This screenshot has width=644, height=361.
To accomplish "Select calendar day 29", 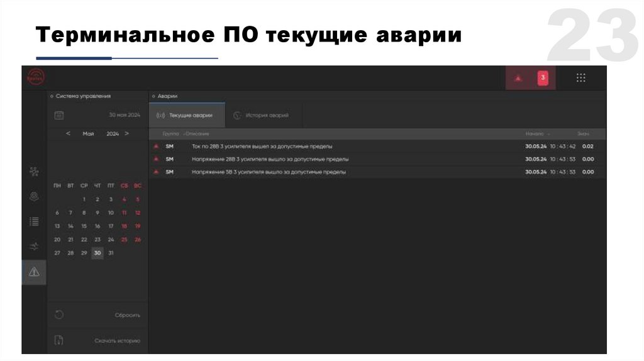I will (x=84, y=253).
